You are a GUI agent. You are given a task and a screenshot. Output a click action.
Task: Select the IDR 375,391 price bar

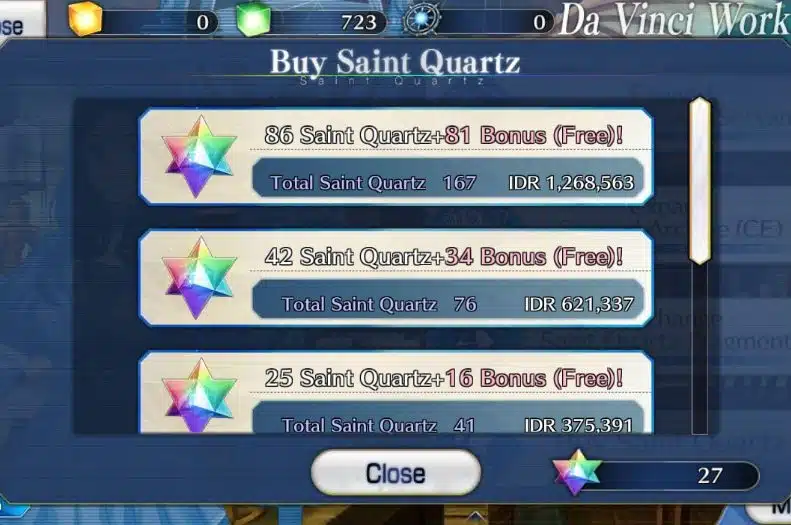coord(448,419)
